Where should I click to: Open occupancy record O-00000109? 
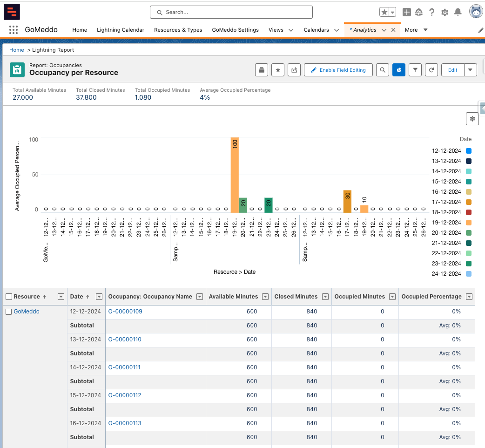125,311
